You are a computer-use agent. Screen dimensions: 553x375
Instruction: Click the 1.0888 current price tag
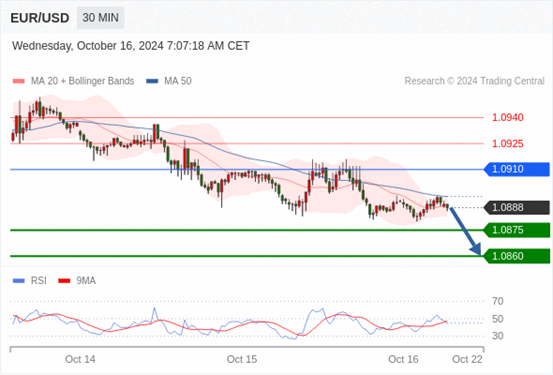coord(517,207)
